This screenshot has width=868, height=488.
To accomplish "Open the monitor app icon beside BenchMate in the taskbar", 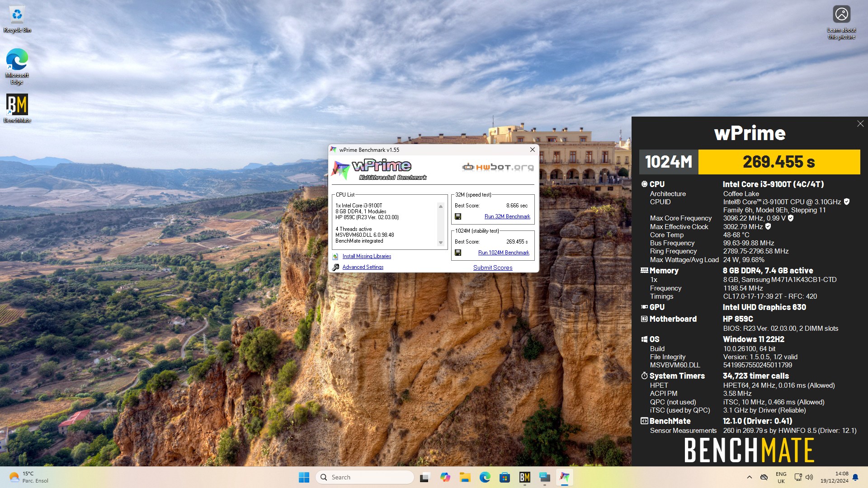I will point(545,477).
